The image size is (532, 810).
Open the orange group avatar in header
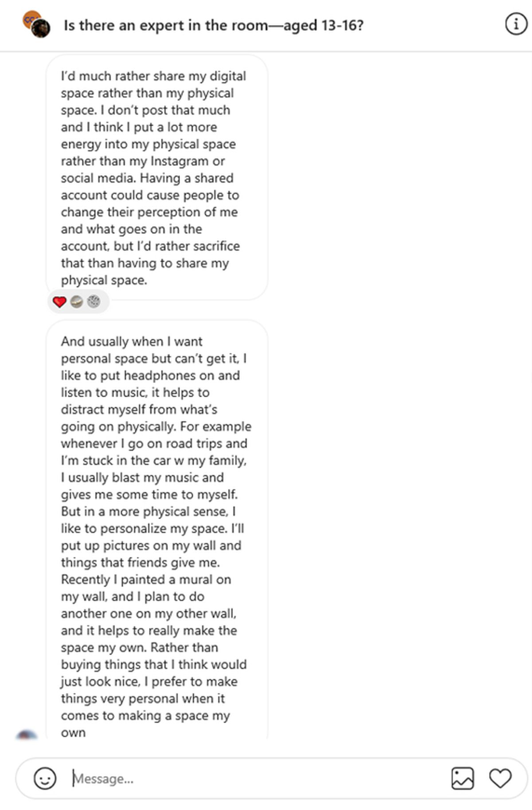29,18
